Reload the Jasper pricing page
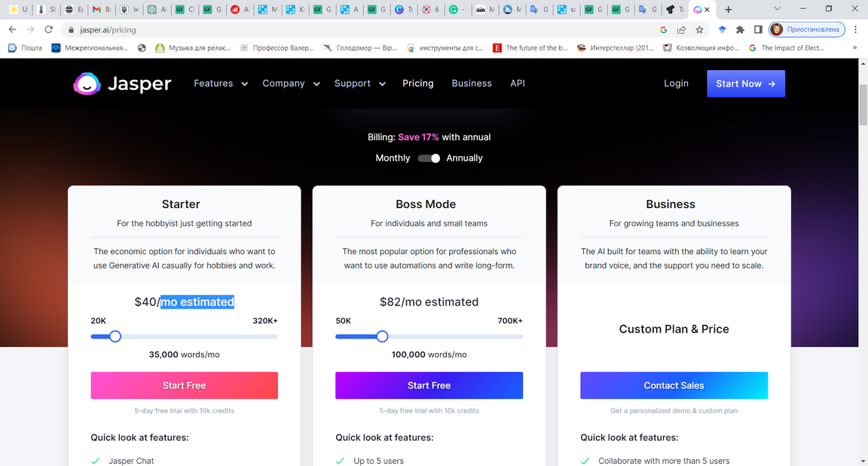 point(49,29)
